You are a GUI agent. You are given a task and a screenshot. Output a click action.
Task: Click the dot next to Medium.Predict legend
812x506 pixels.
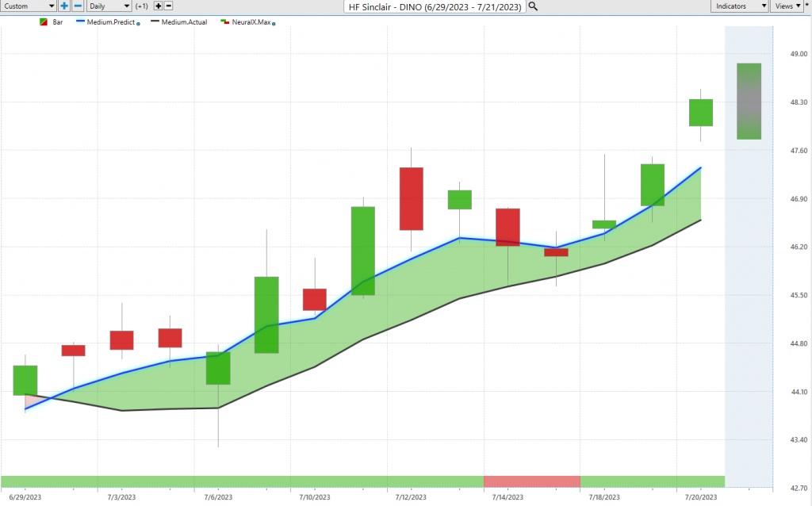[x=138, y=24]
